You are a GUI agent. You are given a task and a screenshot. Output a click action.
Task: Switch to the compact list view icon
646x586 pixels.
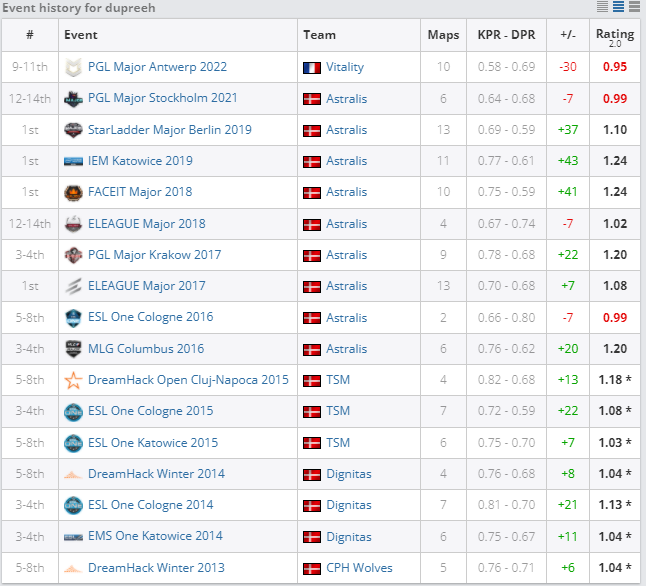[602, 6]
